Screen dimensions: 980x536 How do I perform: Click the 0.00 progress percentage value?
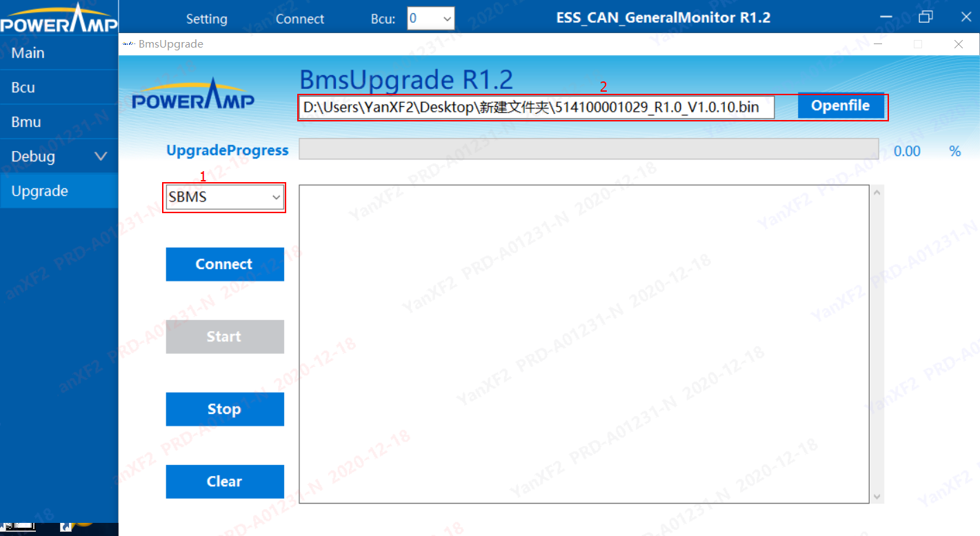(x=907, y=151)
